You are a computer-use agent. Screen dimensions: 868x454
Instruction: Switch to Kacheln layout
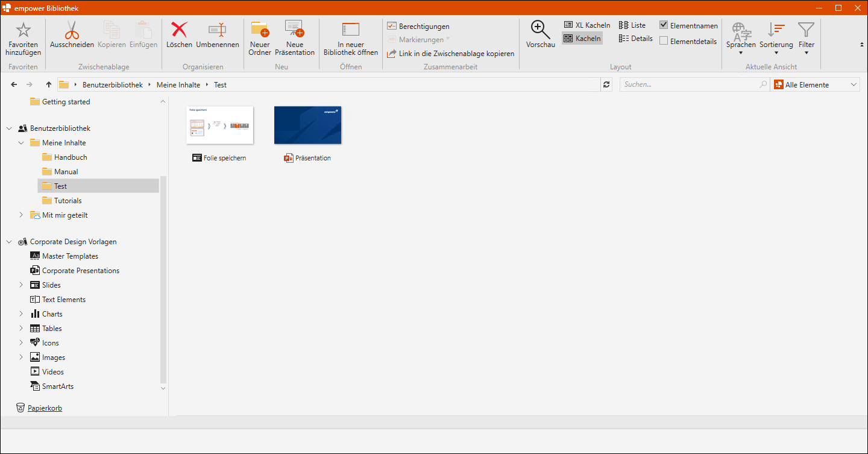pos(582,38)
